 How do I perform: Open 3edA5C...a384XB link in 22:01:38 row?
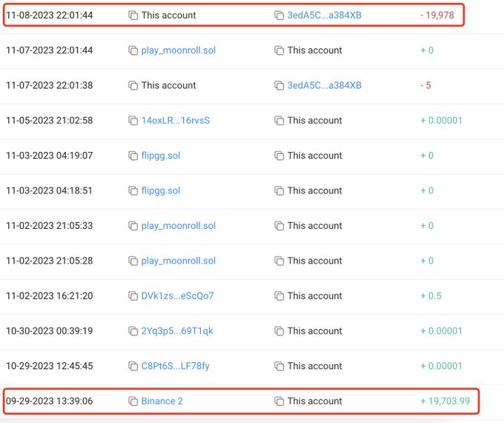325,85
